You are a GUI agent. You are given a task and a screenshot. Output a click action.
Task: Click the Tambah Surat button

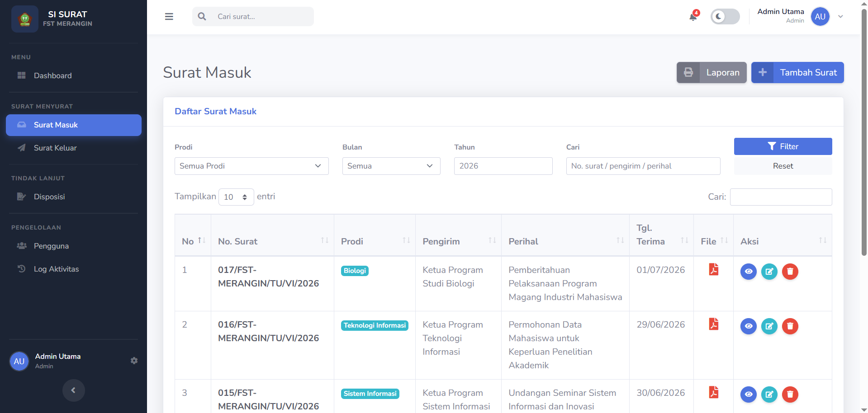[x=797, y=72]
